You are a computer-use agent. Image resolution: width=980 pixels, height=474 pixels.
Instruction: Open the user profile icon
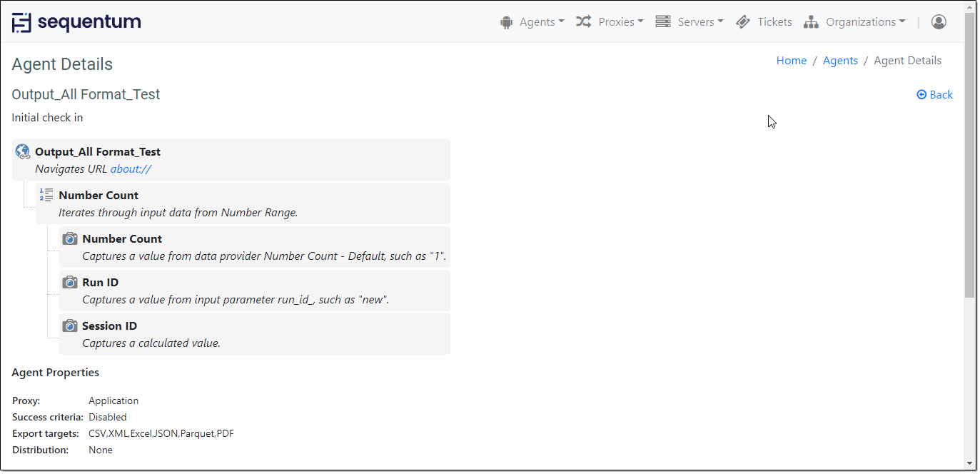[x=939, y=22]
